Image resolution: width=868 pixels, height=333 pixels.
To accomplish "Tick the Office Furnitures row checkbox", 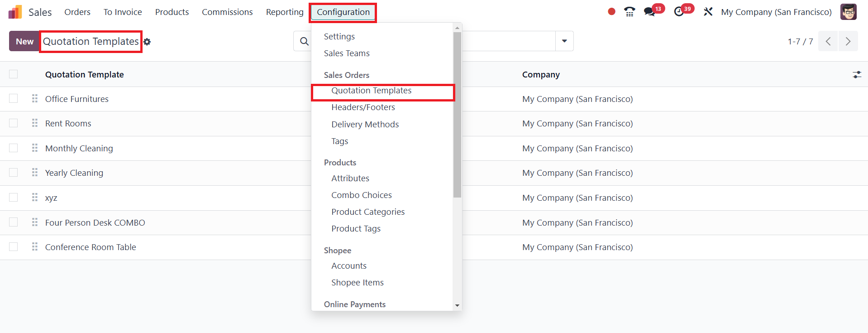I will pyautogui.click(x=14, y=99).
